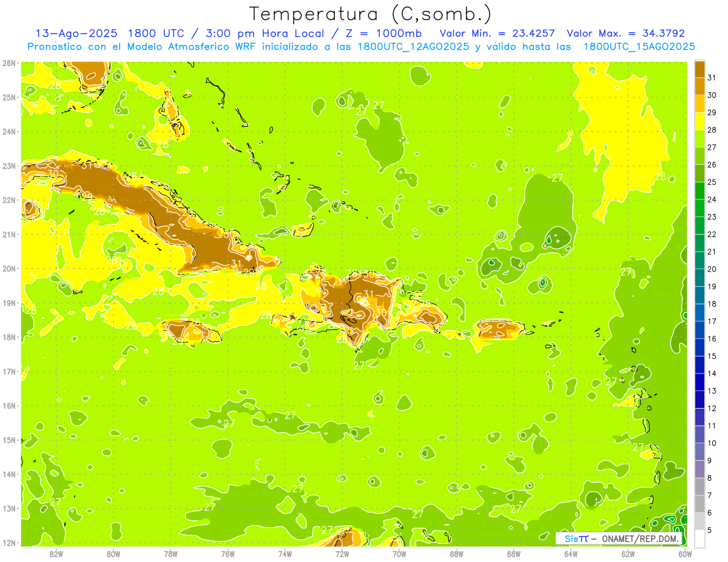The height and width of the screenshot is (562, 728).
Task: Click legend value '11' on color bar
Action: [712, 426]
